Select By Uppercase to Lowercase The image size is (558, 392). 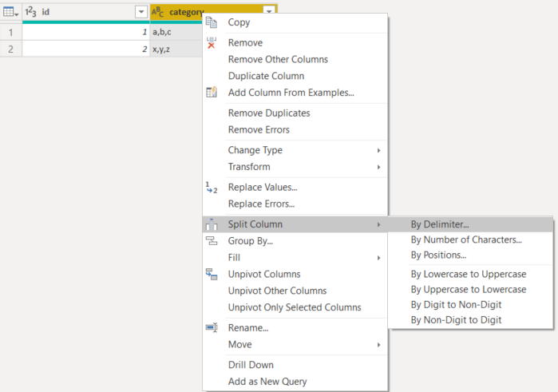470,290
